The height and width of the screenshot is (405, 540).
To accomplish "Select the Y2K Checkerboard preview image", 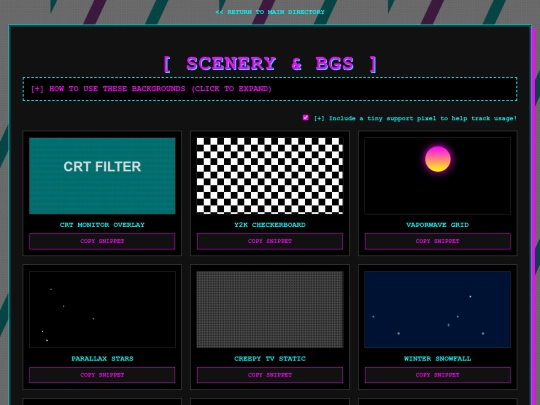I will click(270, 176).
